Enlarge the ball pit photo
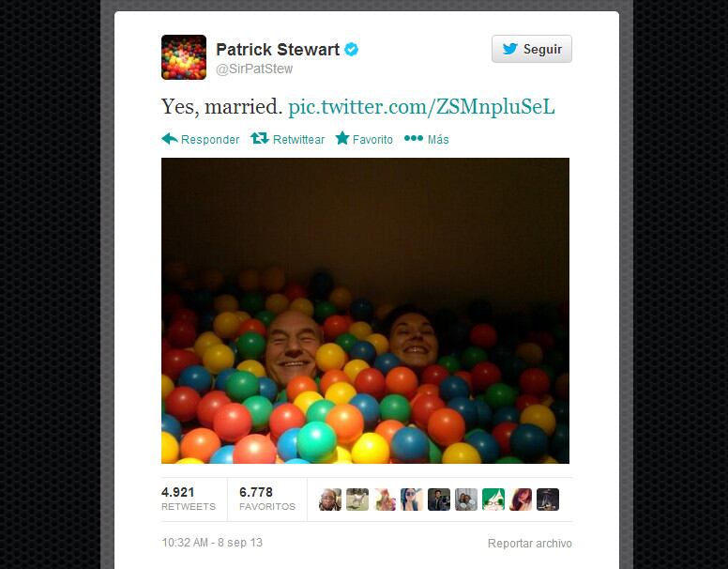 [x=365, y=311]
